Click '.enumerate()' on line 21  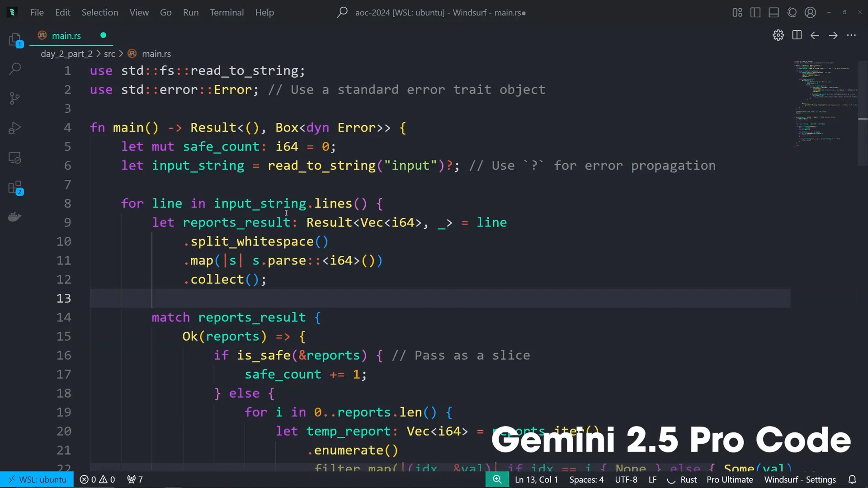pyautogui.click(x=353, y=450)
